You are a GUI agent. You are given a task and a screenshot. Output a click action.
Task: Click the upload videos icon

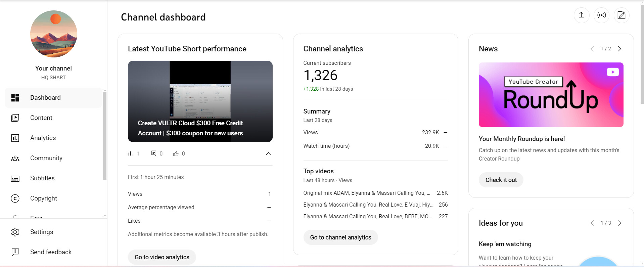[581, 15]
